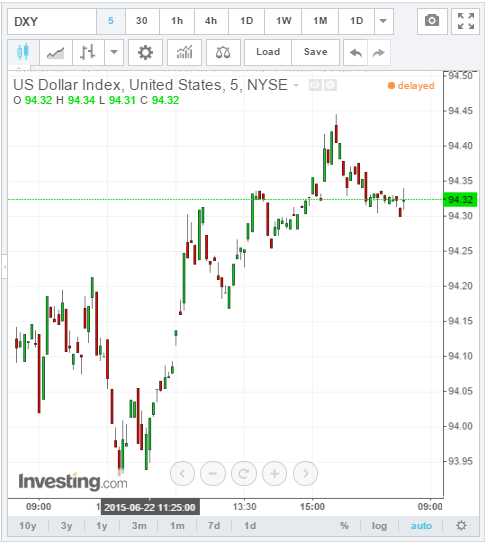Select the 4h timeframe tab
488x545 pixels.
[211, 21]
